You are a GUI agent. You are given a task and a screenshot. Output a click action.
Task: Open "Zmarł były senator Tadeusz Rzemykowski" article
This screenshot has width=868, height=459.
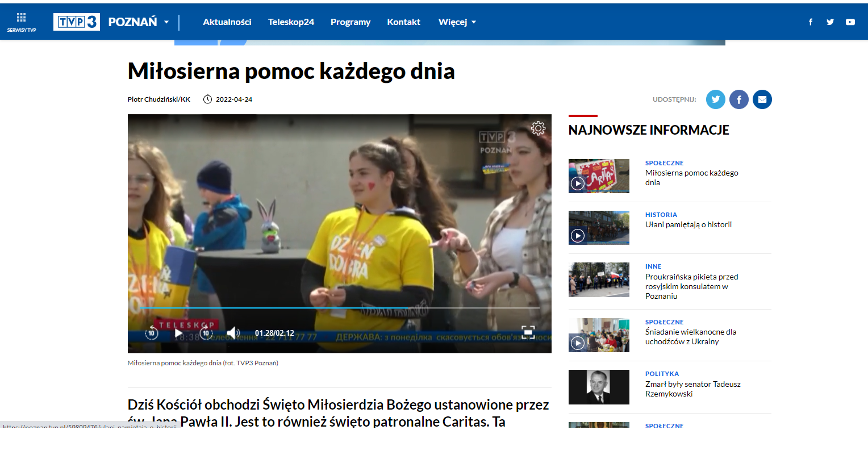click(x=693, y=389)
